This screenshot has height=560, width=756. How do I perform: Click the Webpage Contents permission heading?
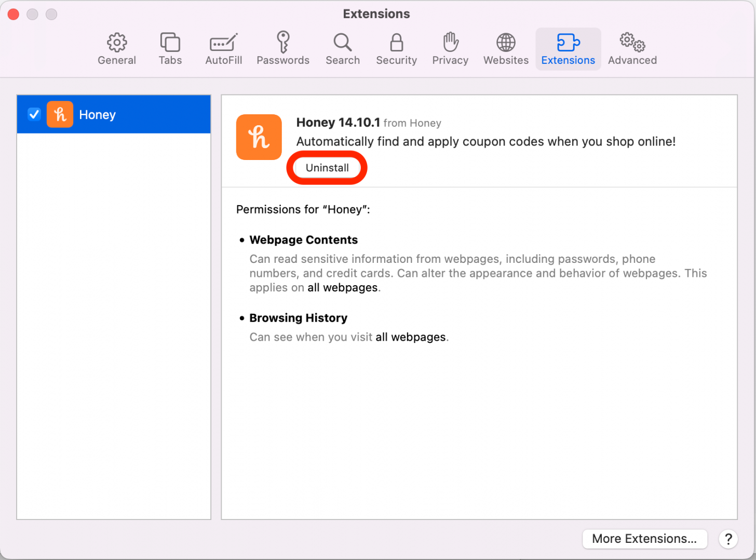(303, 240)
